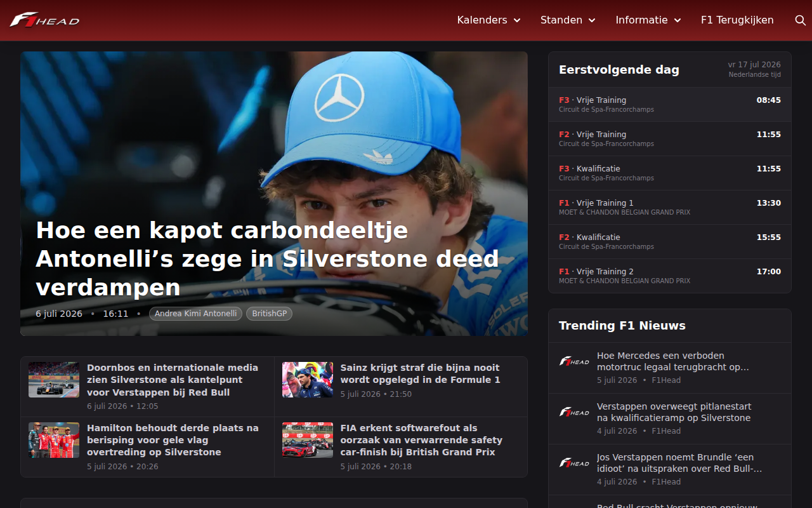The height and width of the screenshot is (508, 812).
Task: Select F1 Vrije Training 1 session
Action: (670, 208)
